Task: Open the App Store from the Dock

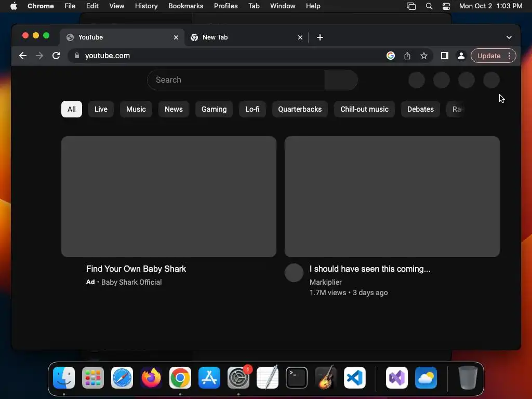Action: (x=209, y=378)
